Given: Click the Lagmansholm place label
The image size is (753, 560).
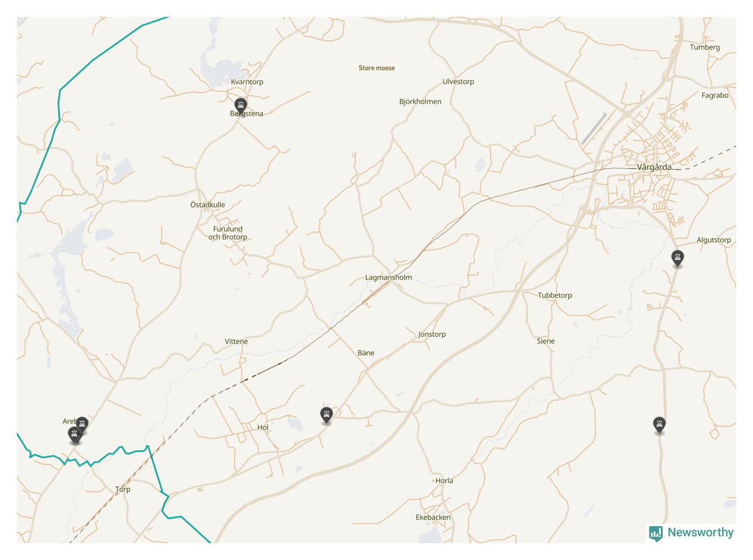Looking at the screenshot, I should tap(388, 277).
